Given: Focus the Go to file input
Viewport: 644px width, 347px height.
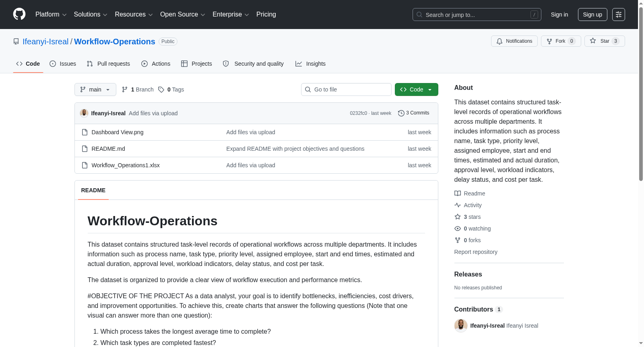Looking at the screenshot, I should [x=346, y=89].
